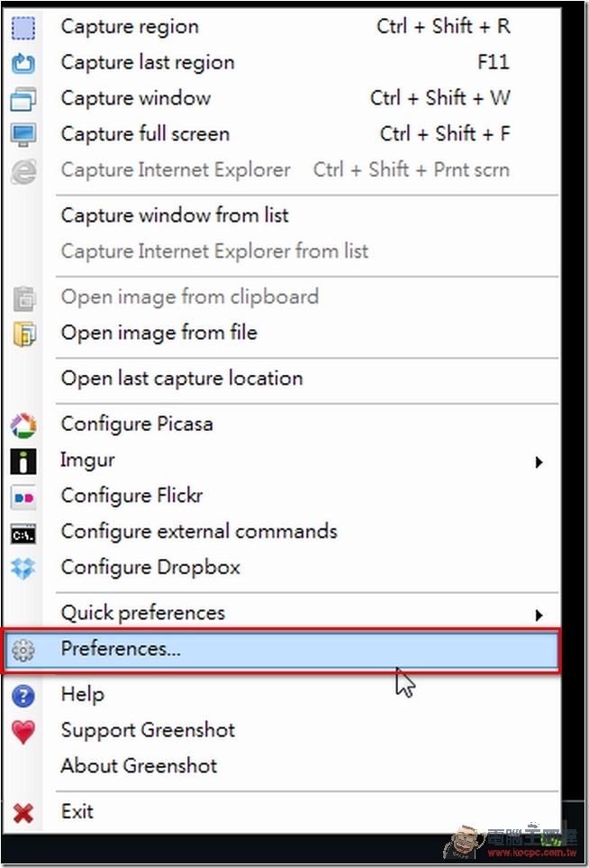Click the Dropbox icon
This screenshot has height=868, width=589.
(23, 569)
